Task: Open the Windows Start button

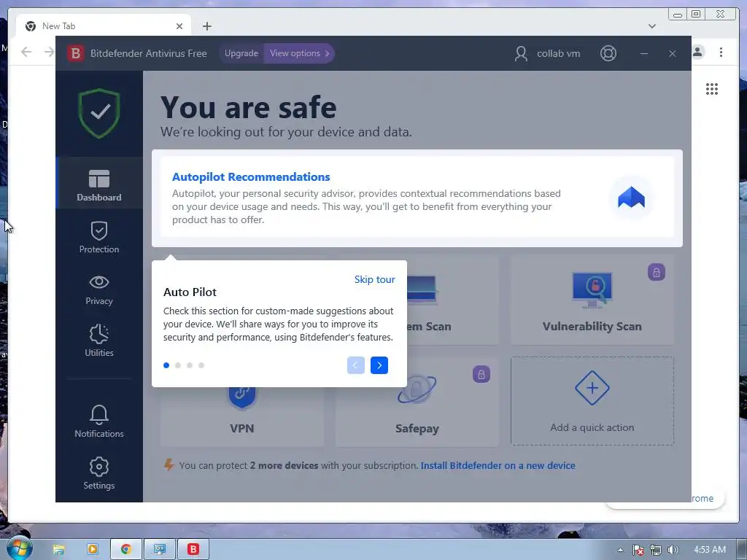Action: (x=18, y=548)
